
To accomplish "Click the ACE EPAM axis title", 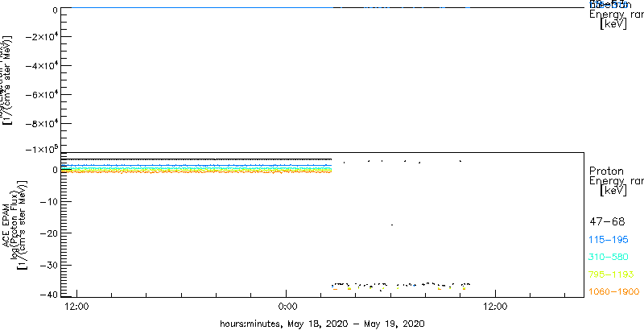I will click(7, 225).
